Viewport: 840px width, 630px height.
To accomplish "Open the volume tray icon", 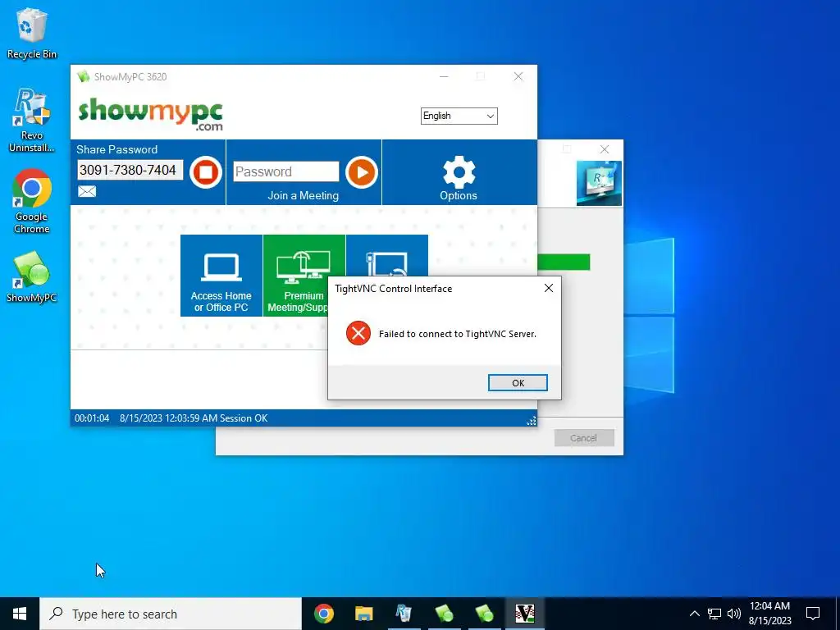I will tap(734, 614).
